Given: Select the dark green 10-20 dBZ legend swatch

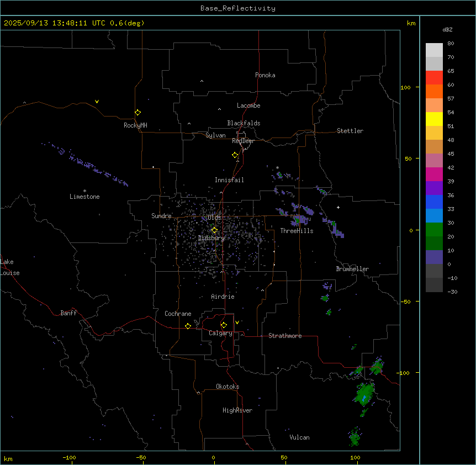Looking at the screenshot, I should 434,244.
